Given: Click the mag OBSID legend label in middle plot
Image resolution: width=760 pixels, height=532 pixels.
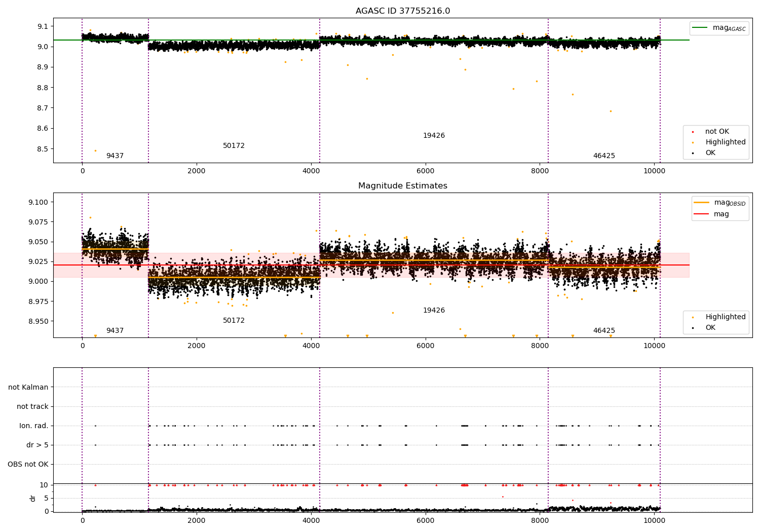Looking at the screenshot, I should pos(730,203).
